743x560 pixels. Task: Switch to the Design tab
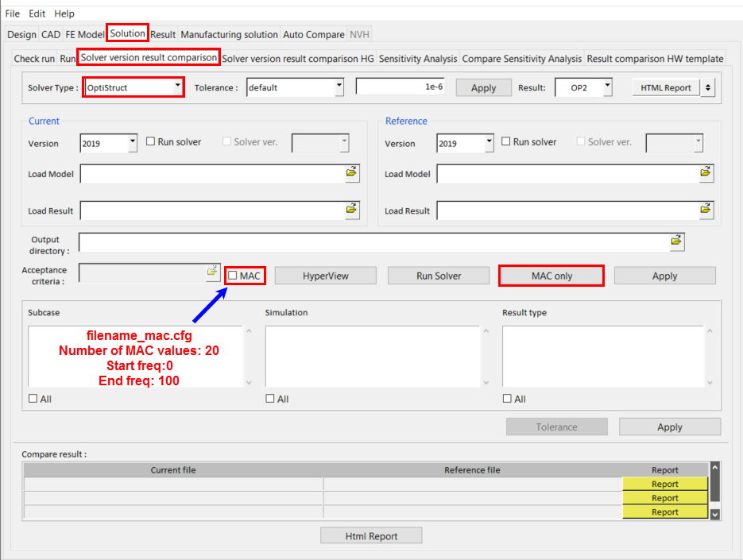(21, 35)
